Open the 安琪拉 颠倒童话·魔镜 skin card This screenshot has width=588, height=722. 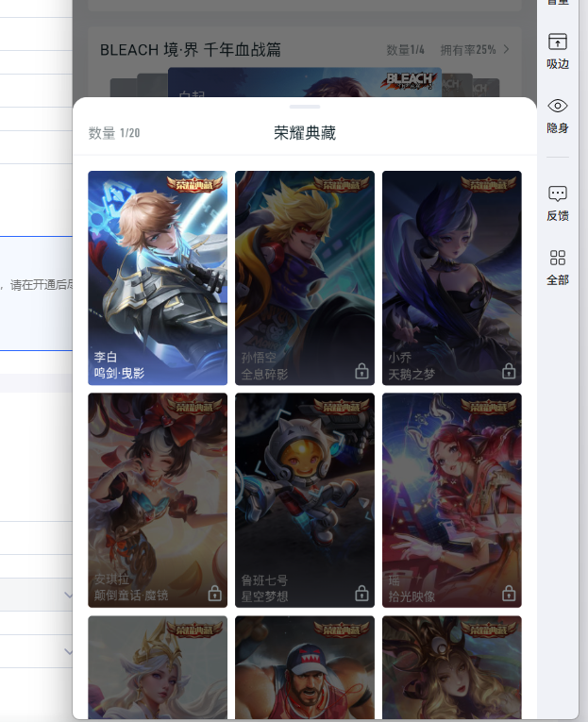click(x=158, y=500)
